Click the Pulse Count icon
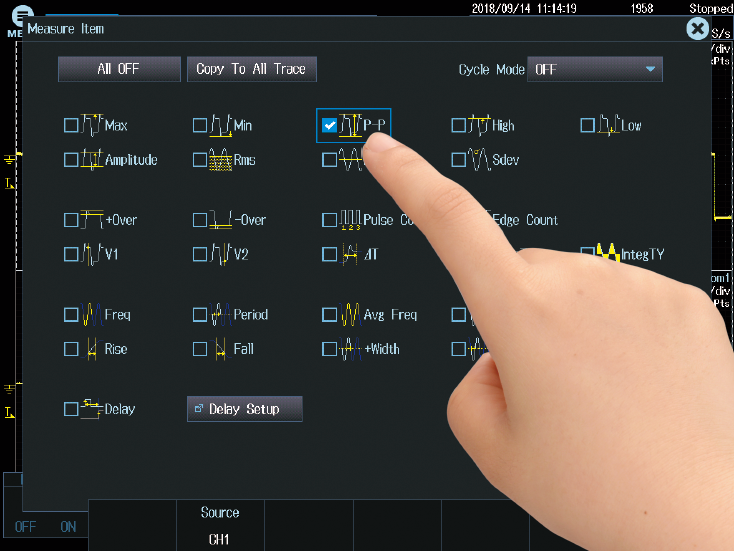This screenshot has width=734, height=551. pyautogui.click(x=350, y=220)
